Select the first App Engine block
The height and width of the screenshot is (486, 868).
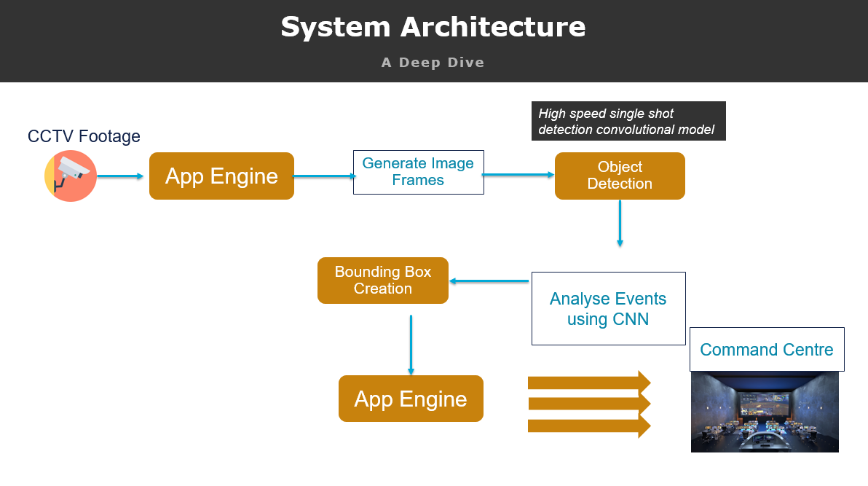221,176
